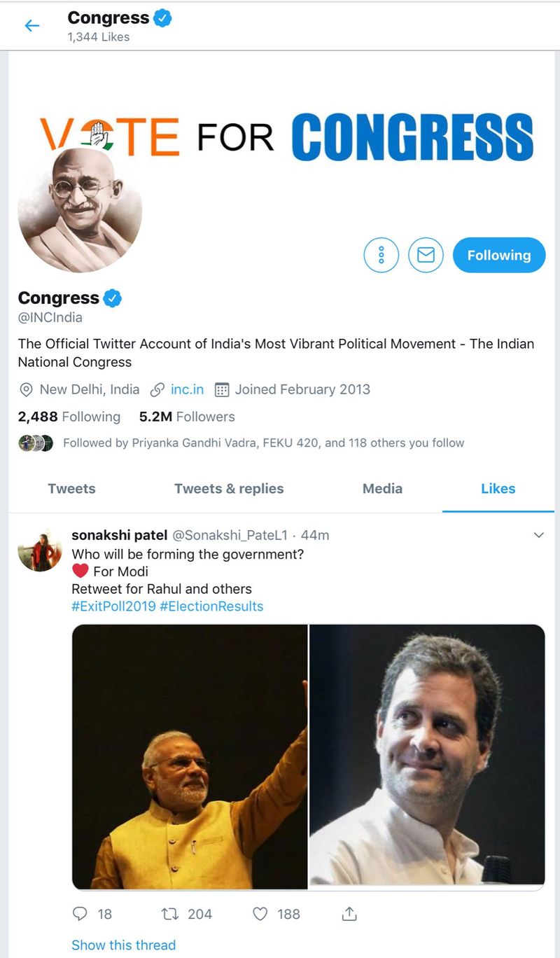Open the #ElectionResults hashtag
The height and width of the screenshot is (958, 560).
coord(211,606)
